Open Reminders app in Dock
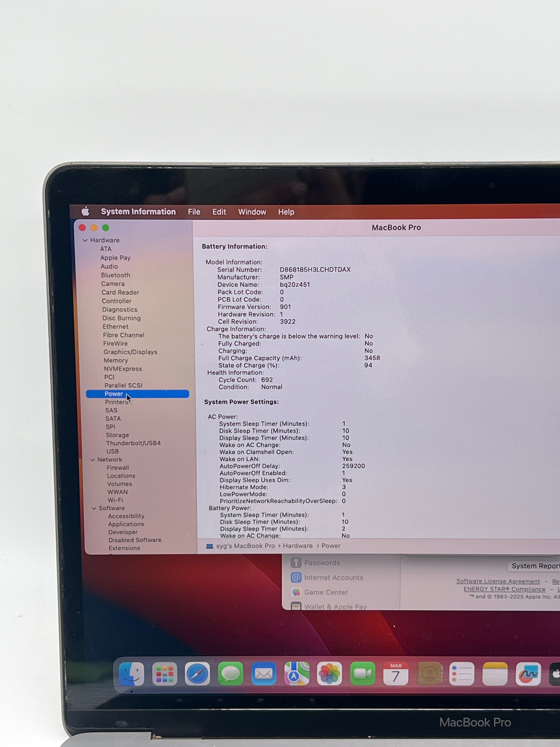The height and width of the screenshot is (747, 560). click(x=462, y=673)
